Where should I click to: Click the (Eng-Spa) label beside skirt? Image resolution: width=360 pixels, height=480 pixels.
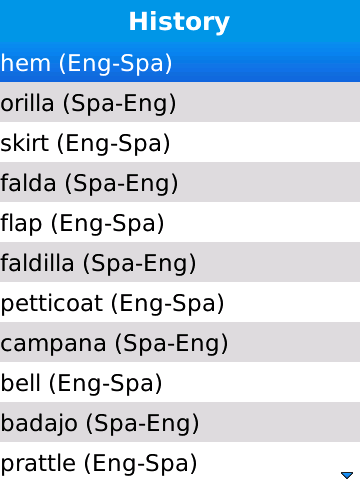pos(114,143)
